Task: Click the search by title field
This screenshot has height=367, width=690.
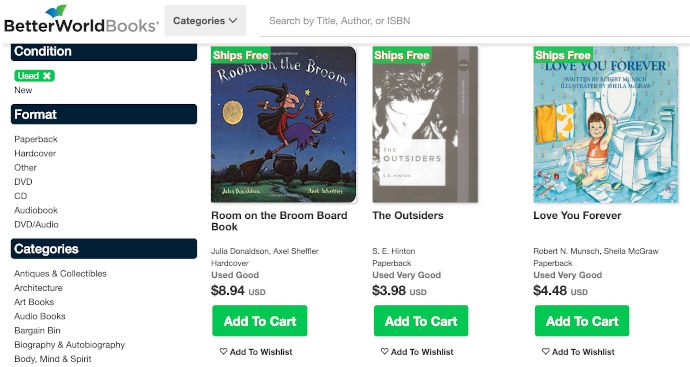Action: 475,21
